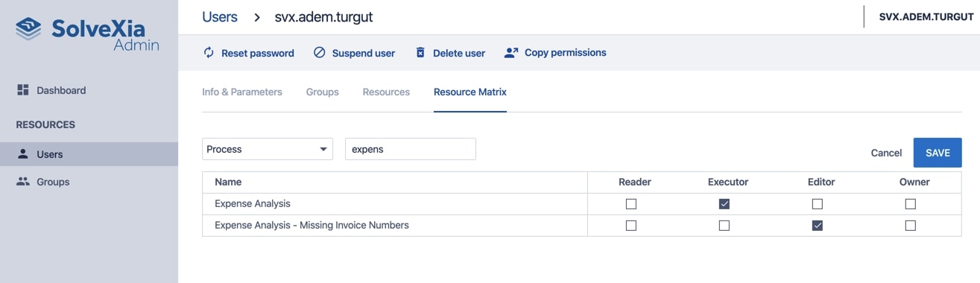Click the blue SAVE button
The width and height of the screenshot is (980, 283).
938,153
